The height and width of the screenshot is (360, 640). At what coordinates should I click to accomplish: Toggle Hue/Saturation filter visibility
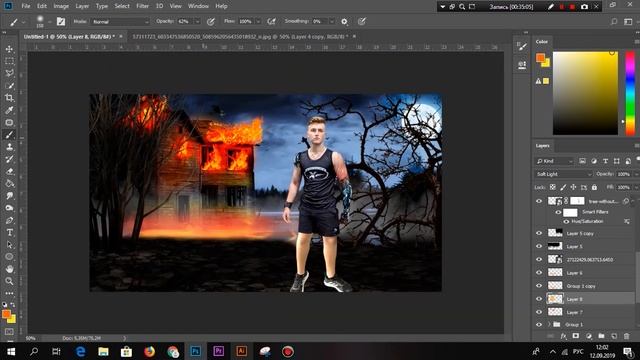click(566, 221)
